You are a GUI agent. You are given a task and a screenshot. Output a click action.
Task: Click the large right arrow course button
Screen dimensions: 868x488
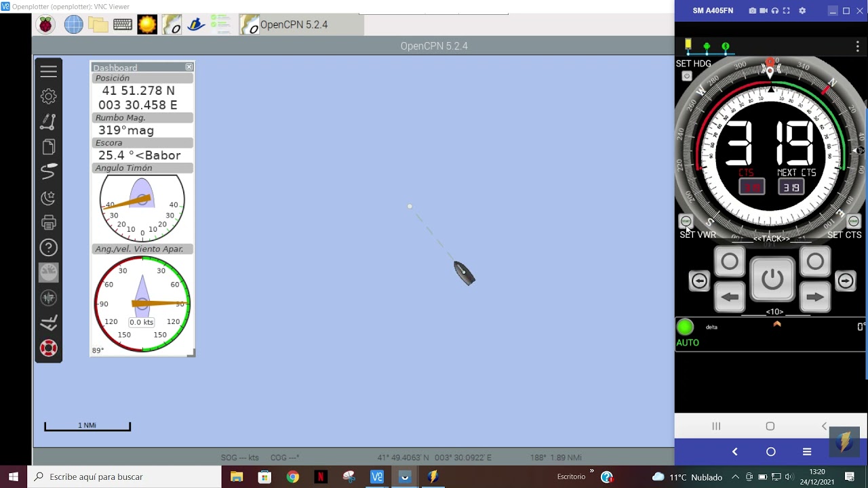[815, 298]
